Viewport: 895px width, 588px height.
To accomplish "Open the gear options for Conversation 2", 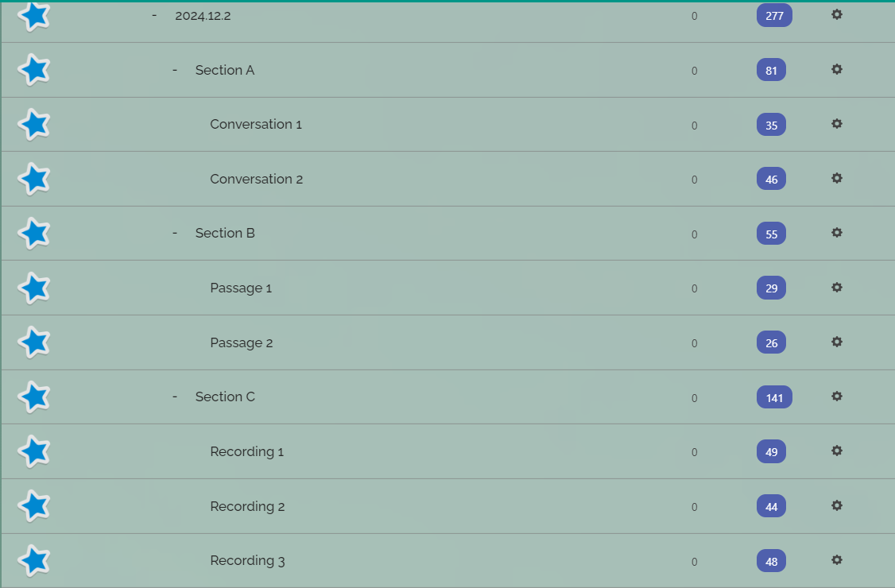I will click(x=836, y=178).
